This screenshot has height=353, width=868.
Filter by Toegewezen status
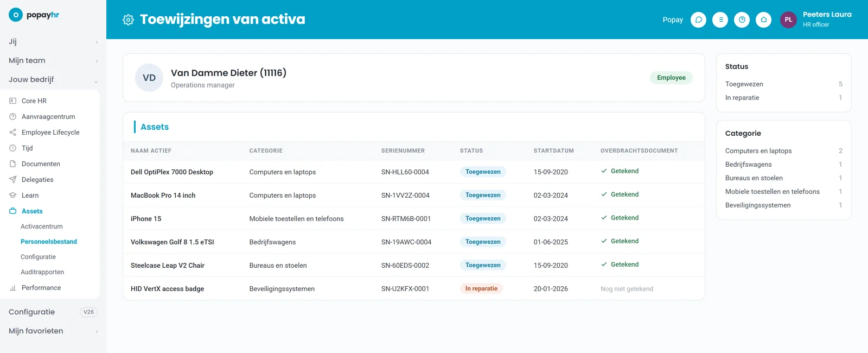[x=783, y=84]
